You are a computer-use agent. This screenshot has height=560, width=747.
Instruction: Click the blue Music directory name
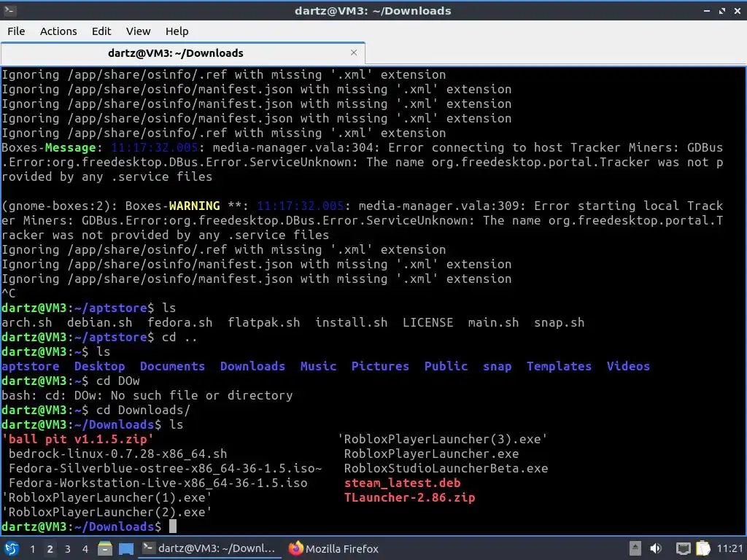[x=318, y=366]
